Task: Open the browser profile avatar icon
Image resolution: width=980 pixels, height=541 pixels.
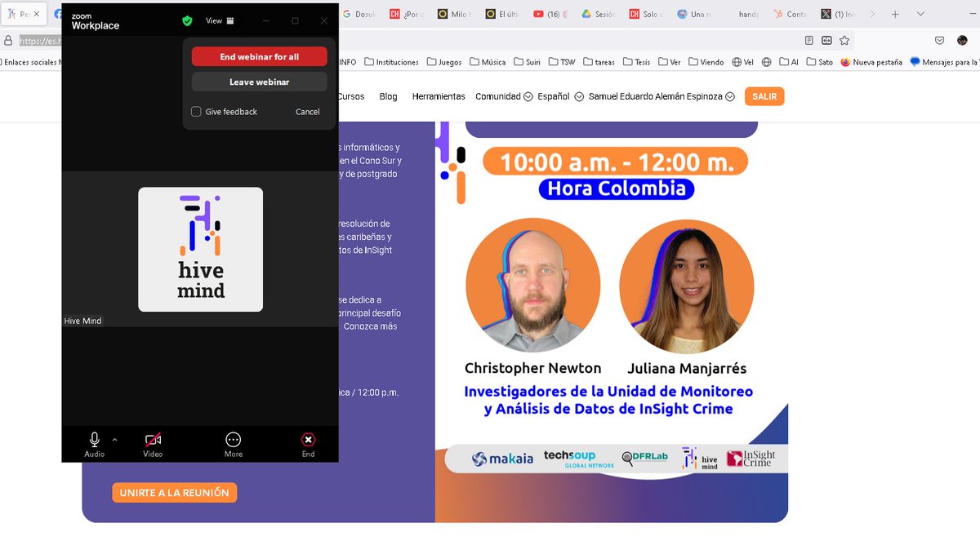Action: click(962, 40)
